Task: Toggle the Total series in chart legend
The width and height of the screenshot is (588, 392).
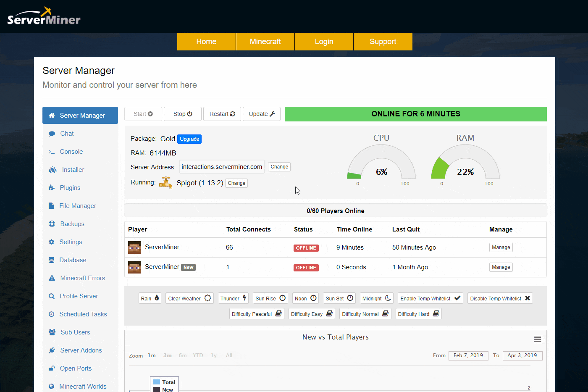Action: tap(164, 382)
